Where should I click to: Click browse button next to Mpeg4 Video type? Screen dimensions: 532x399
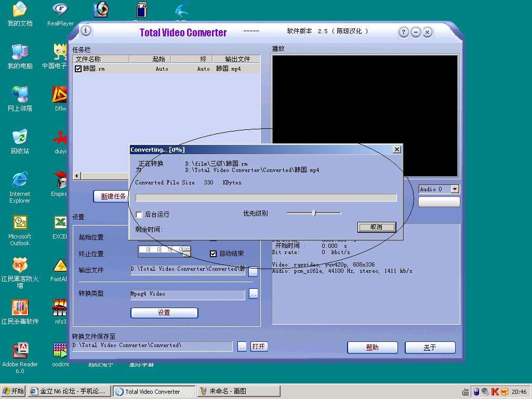coord(253,294)
